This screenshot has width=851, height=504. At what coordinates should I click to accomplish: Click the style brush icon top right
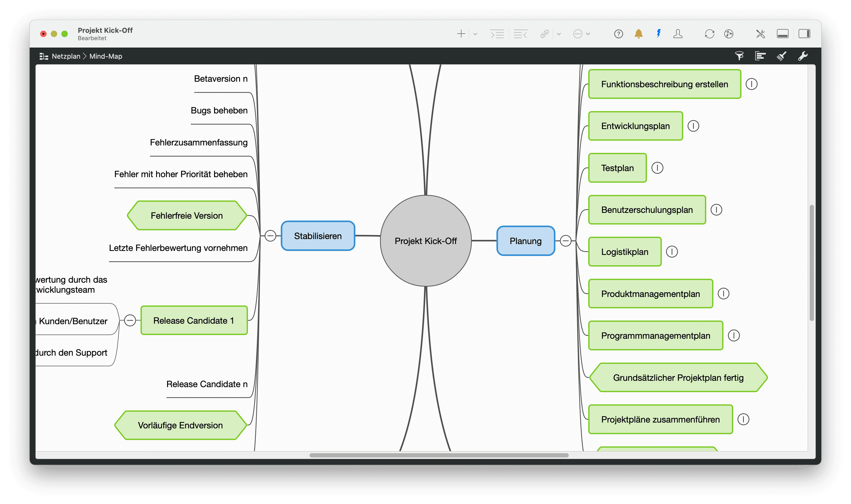781,56
